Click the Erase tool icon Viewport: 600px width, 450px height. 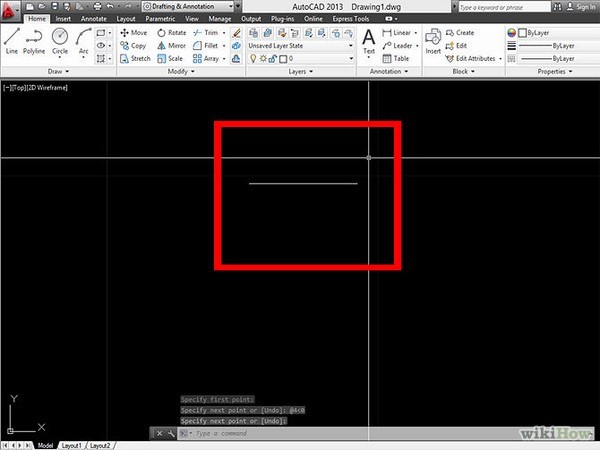[x=236, y=33]
